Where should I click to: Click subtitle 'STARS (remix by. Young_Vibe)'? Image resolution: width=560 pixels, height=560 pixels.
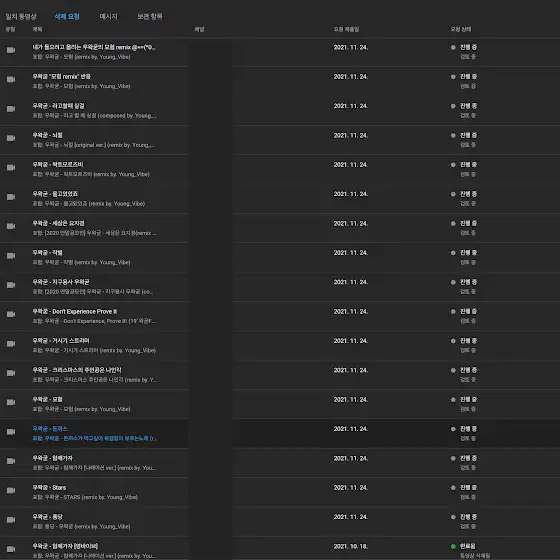pos(85,497)
